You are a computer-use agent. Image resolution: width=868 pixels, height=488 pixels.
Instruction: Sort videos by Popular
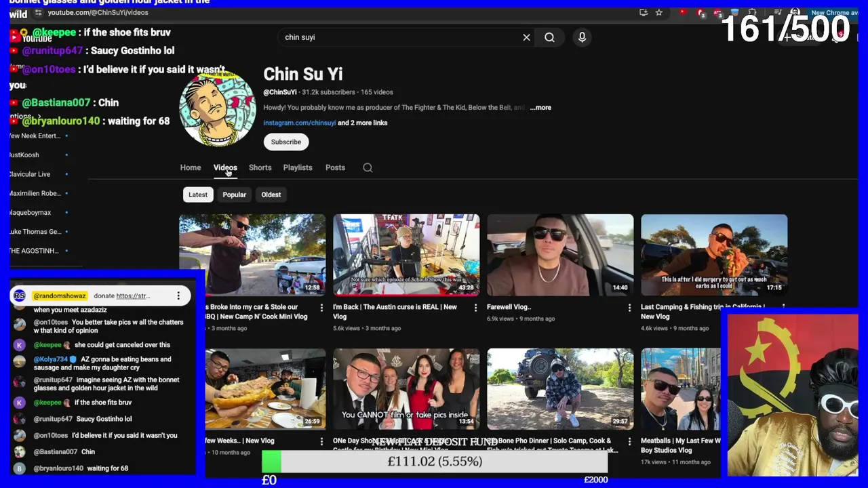[x=234, y=195]
